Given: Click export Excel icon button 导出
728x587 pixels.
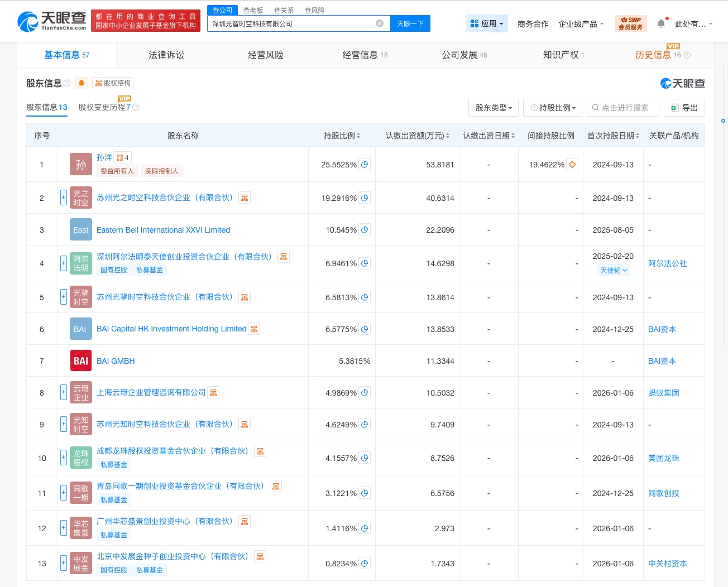Looking at the screenshot, I should pyautogui.click(x=684, y=108).
